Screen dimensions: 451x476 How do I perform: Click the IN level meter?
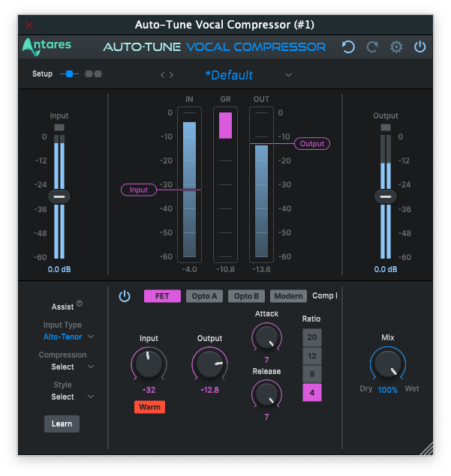tap(189, 184)
